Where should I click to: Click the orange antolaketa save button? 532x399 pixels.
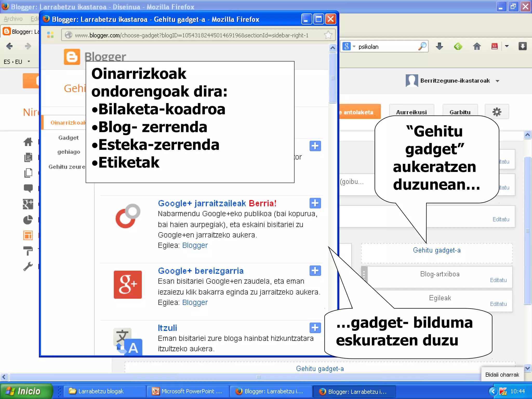pyautogui.click(x=360, y=112)
